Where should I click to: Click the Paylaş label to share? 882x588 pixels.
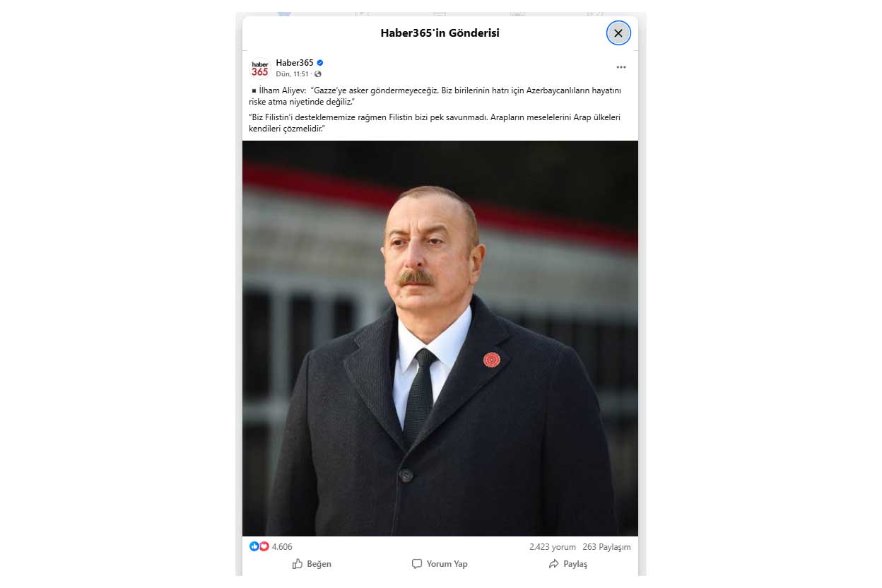coord(575,564)
